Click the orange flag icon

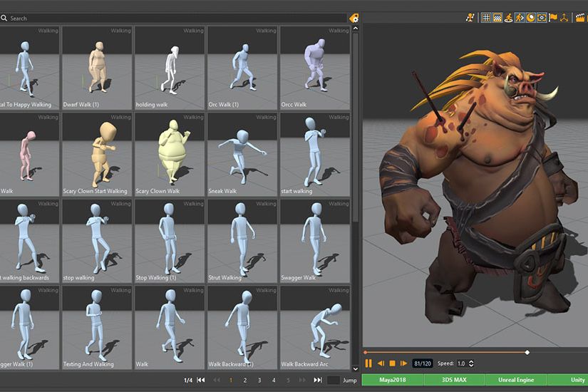pyautogui.click(x=552, y=17)
